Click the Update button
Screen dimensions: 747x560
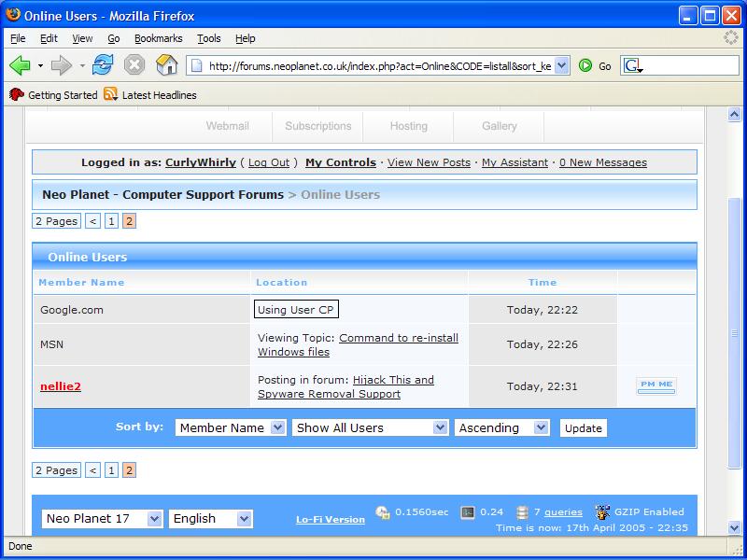(x=583, y=428)
